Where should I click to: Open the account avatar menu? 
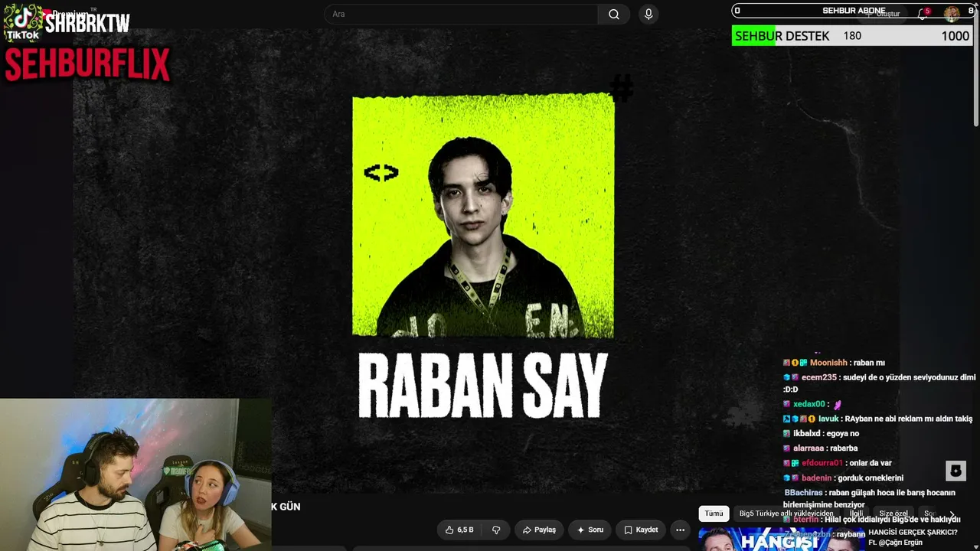click(952, 14)
